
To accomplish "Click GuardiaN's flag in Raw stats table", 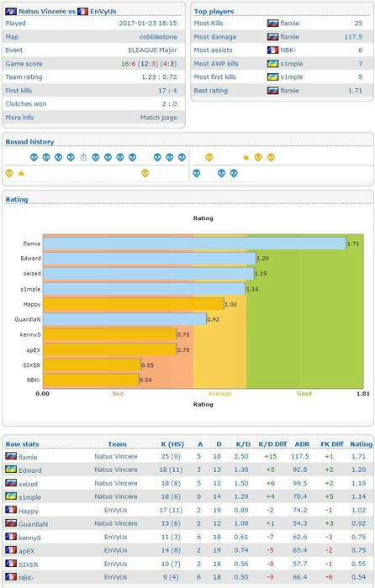I will click(11, 523).
